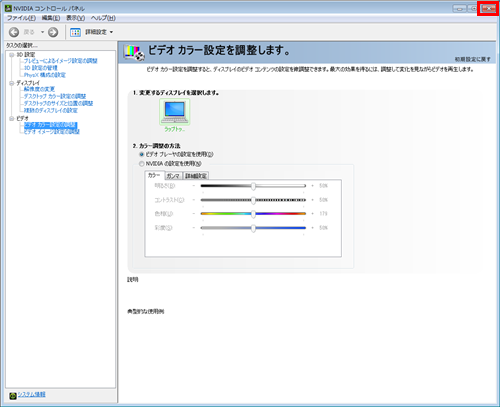The height and width of the screenshot is (407, 500).
Task: Open デスクトップ カラー設定の調整 task
Action: tap(55, 96)
